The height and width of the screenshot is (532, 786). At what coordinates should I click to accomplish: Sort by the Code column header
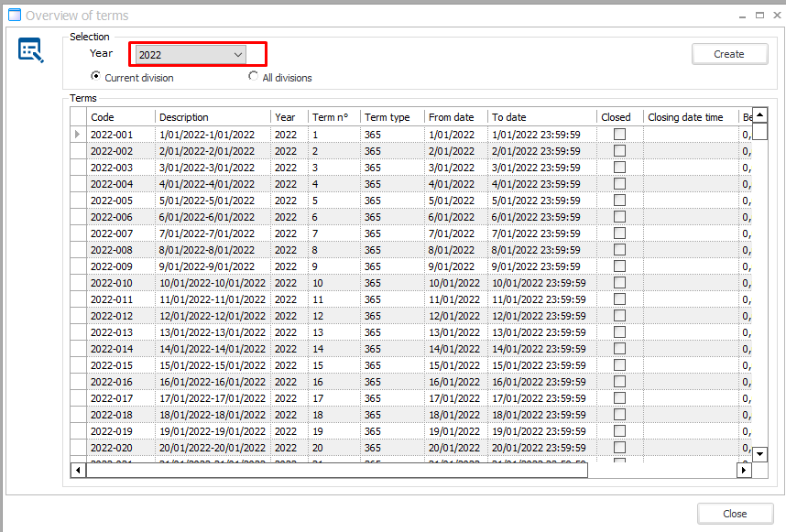pos(119,117)
